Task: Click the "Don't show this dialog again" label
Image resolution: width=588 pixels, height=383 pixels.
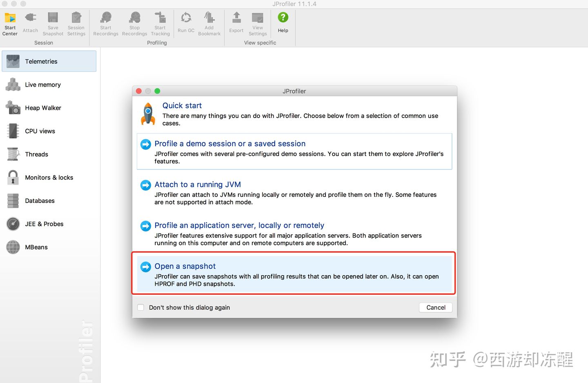Action: 189,307
